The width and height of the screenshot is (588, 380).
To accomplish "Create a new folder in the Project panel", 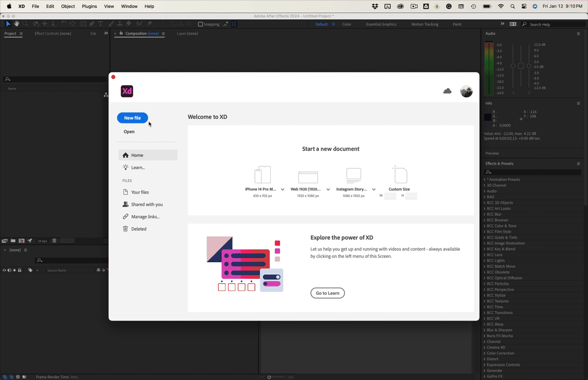I will 13,241.
